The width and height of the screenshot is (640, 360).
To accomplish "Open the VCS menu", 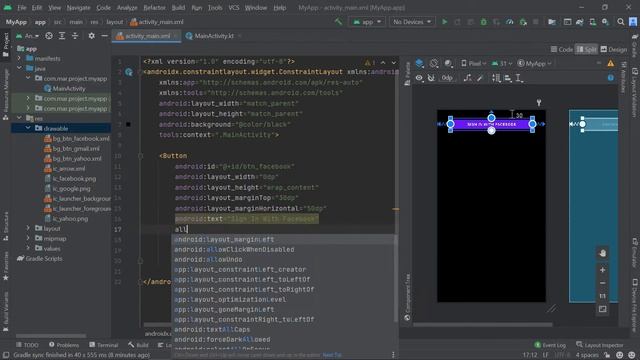I will (233, 7).
